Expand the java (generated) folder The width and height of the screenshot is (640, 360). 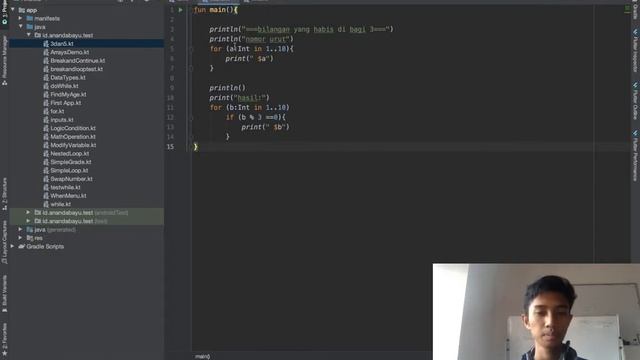click(20, 230)
